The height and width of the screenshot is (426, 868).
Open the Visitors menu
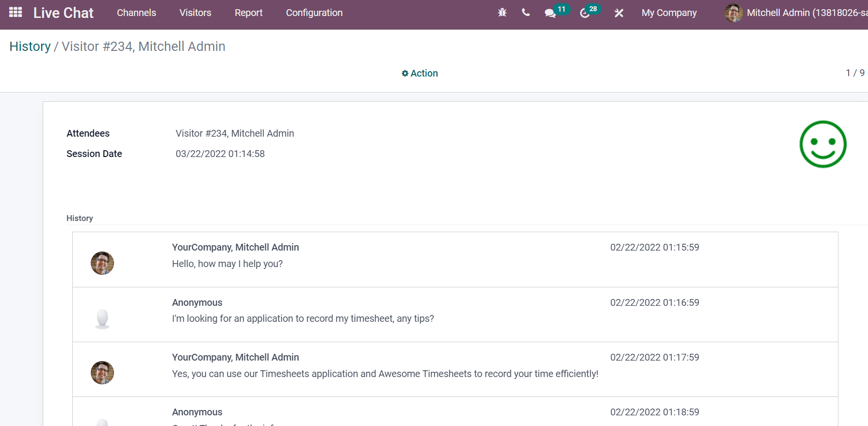(x=195, y=13)
